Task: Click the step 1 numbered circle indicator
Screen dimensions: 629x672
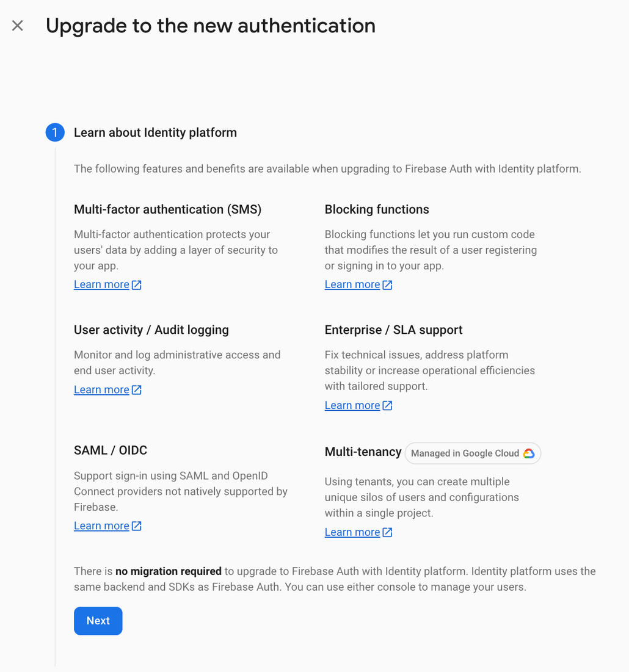Action: click(x=55, y=132)
